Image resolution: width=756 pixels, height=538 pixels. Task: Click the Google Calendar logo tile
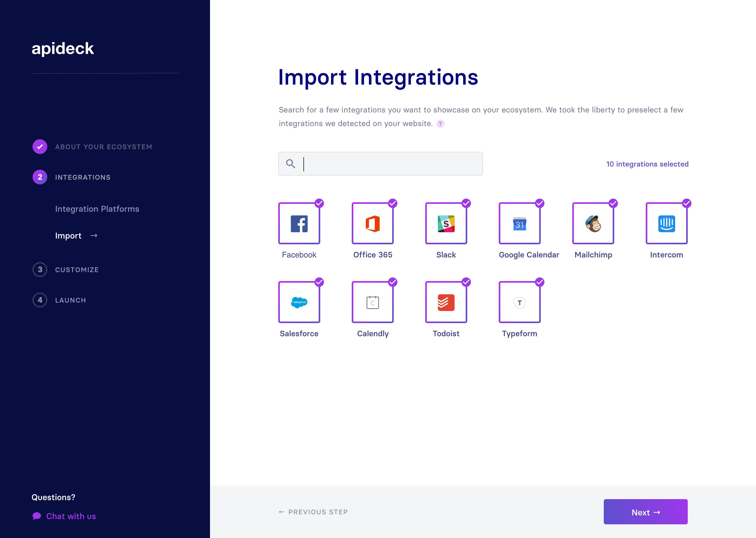[520, 223]
